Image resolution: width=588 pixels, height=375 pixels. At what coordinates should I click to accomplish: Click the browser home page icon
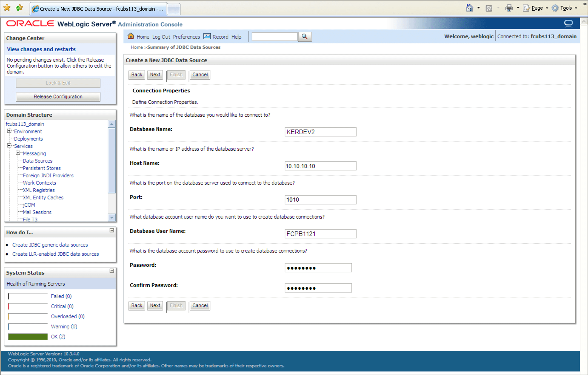click(469, 8)
